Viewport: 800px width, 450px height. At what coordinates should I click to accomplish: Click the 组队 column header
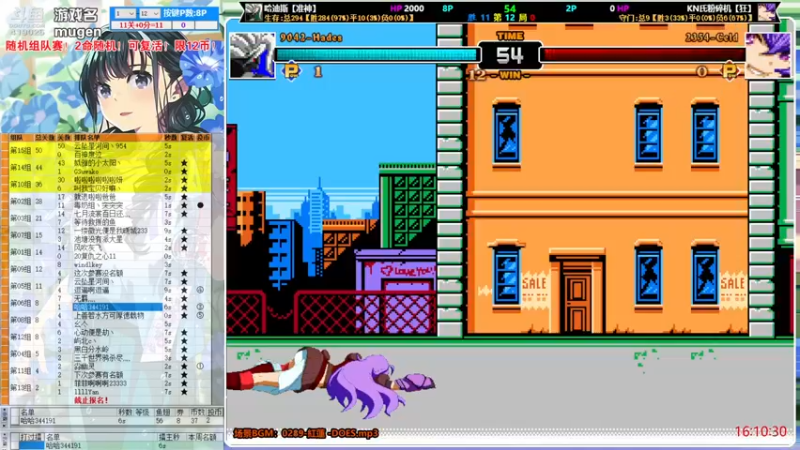click(x=17, y=138)
